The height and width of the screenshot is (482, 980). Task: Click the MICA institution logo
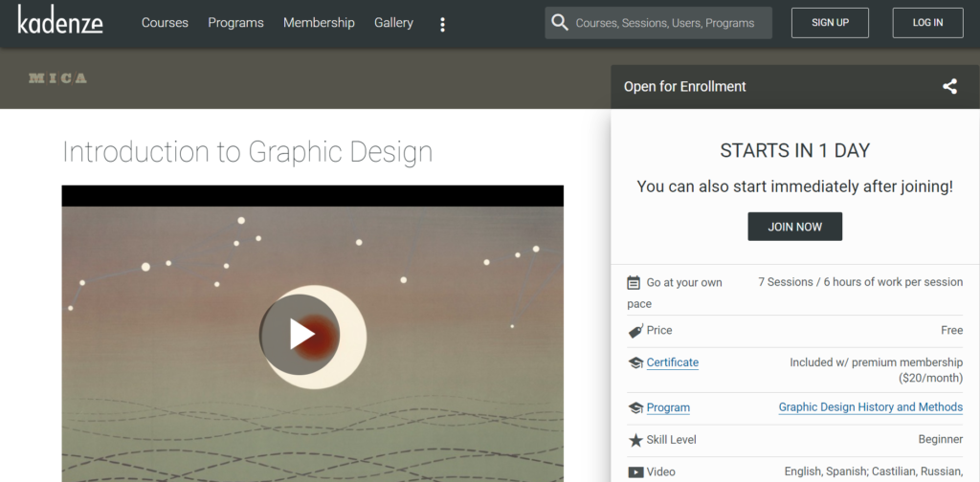57,78
